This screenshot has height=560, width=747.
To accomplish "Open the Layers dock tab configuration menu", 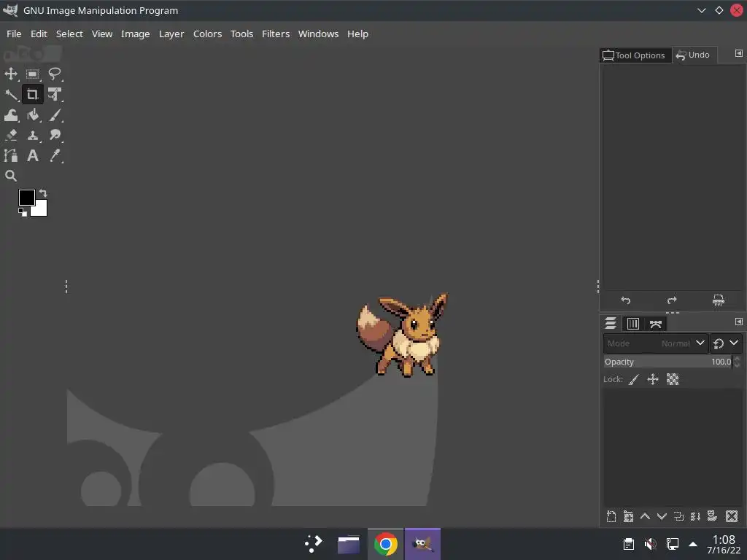I will click(x=738, y=322).
